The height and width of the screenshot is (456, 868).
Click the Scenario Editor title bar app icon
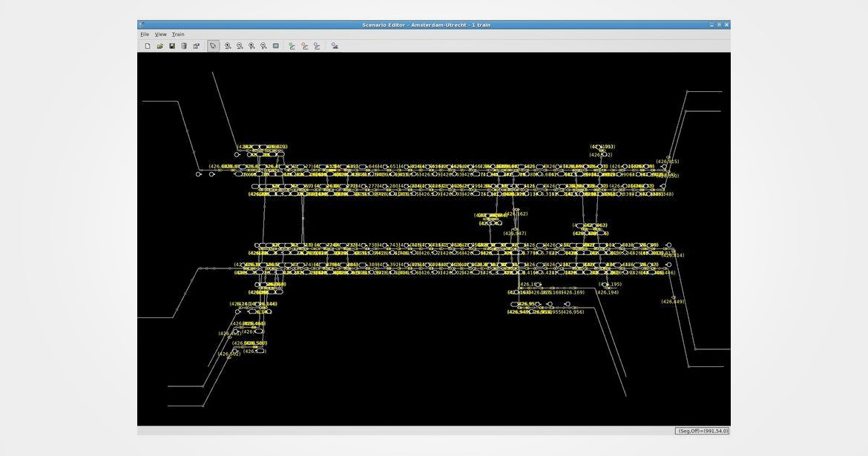click(142, 24)
